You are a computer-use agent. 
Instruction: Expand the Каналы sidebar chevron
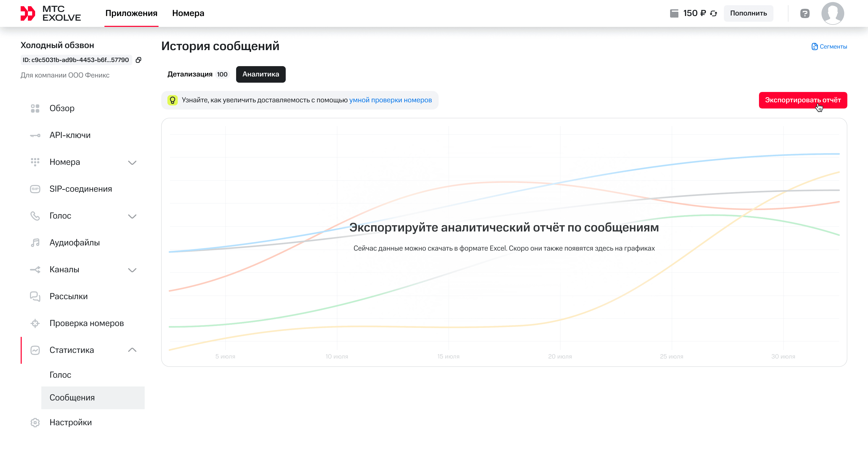(x=132, y=270)
